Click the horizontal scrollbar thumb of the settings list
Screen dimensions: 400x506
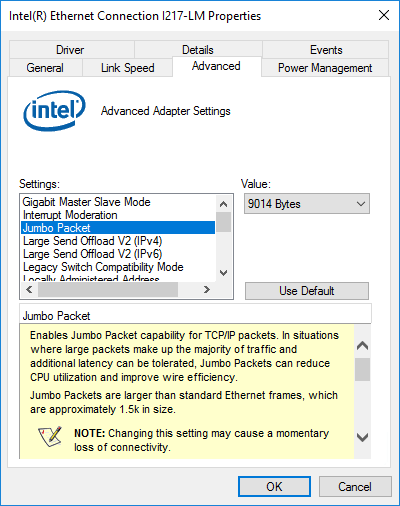[108, 289]
